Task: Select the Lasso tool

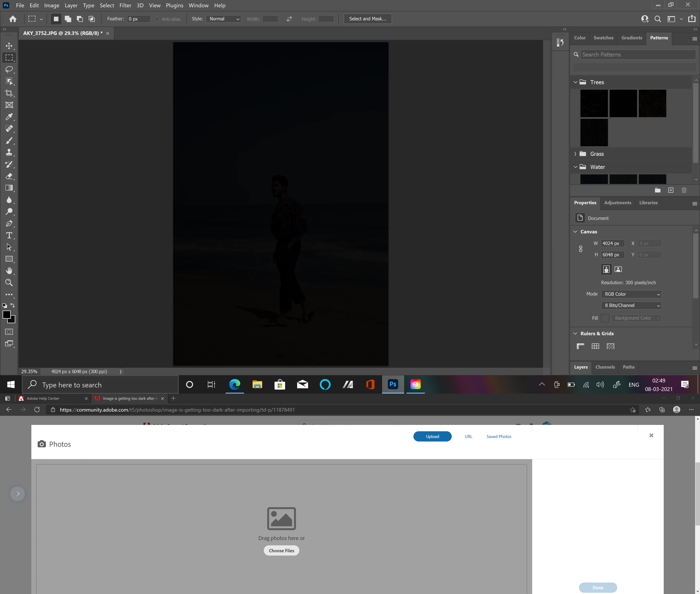Action: point(9,70)
